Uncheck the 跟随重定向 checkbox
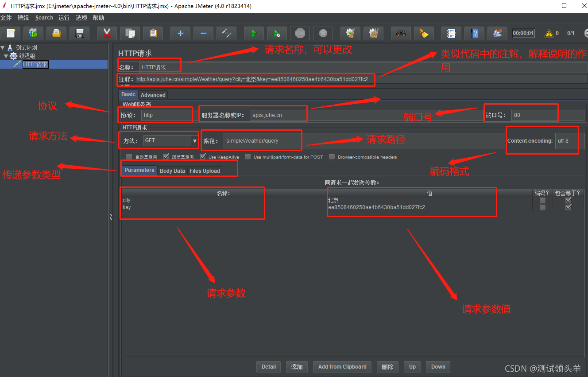The image size is (588, 377). [x=166, y=157]
